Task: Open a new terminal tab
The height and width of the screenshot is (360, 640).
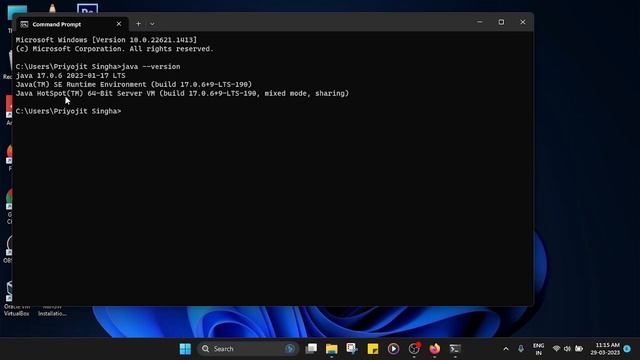Action: coord(138,24)
